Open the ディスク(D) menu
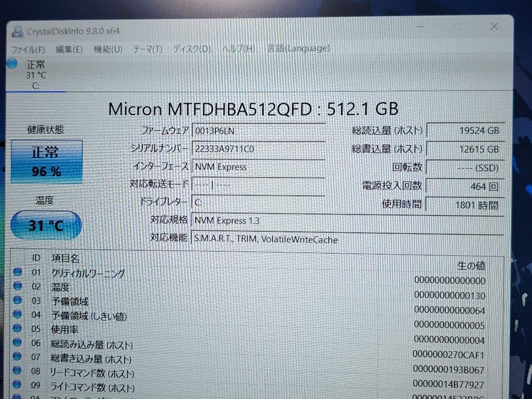The height and width of the screenshot is (399, 532). click(192, 49)
